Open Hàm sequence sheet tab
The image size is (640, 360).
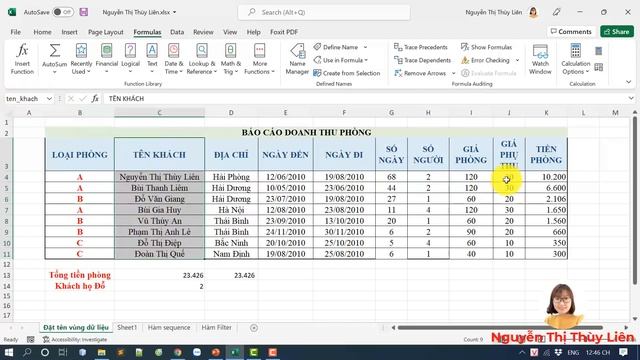pyautogui.click(x=169, y=327)
